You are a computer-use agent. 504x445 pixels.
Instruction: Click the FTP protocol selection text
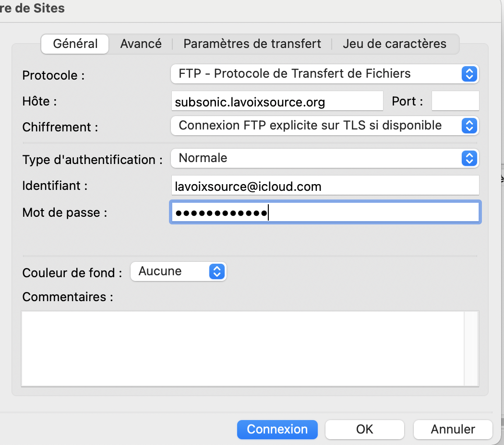point(294,74)
